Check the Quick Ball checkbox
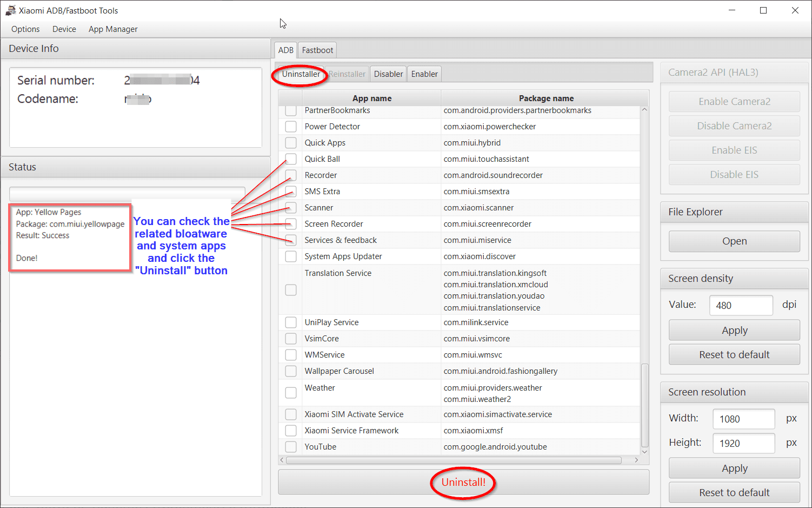 point(291,159)
